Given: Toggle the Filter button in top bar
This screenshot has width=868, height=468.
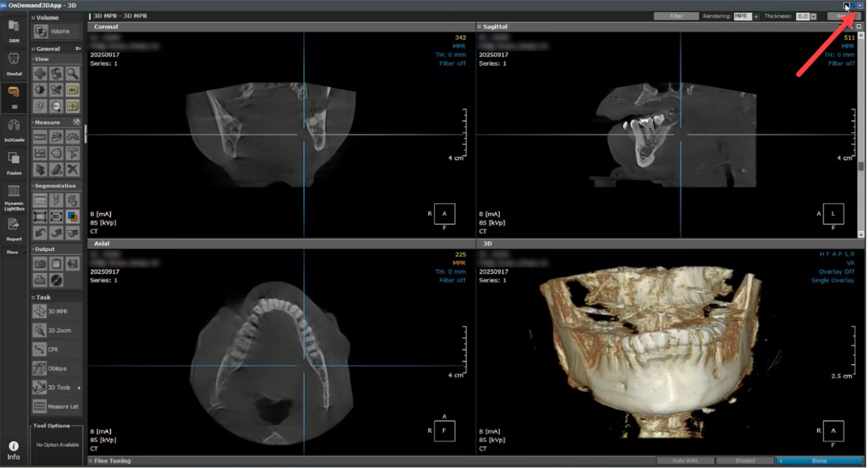Looking at the screenshot, I should (x=676, y=16).
